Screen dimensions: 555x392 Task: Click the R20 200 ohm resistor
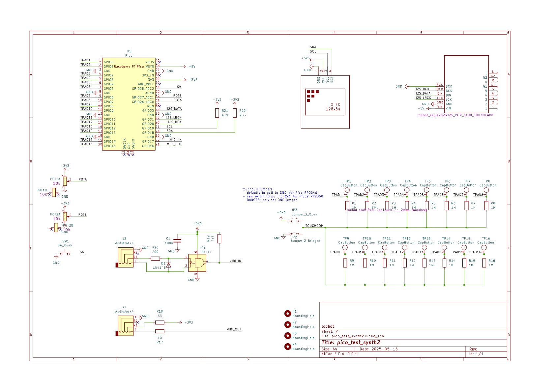(x=155, y=259)
